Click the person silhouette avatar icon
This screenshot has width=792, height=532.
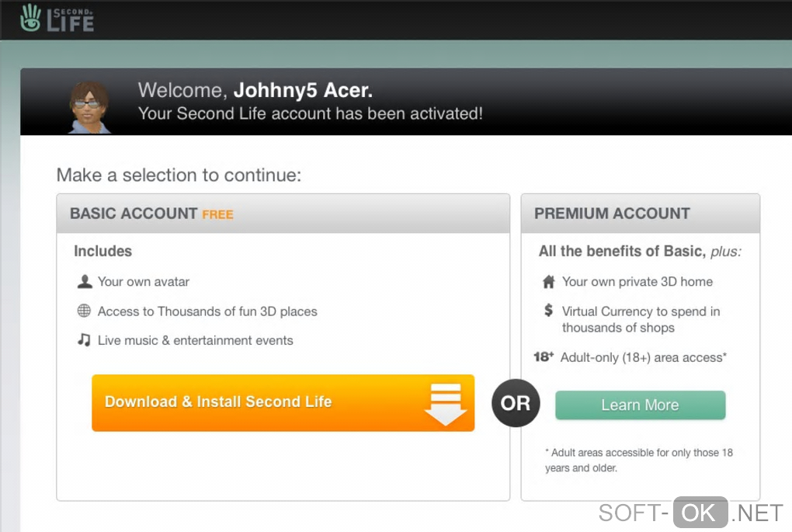pyautogui.click(x=84, y=281)
